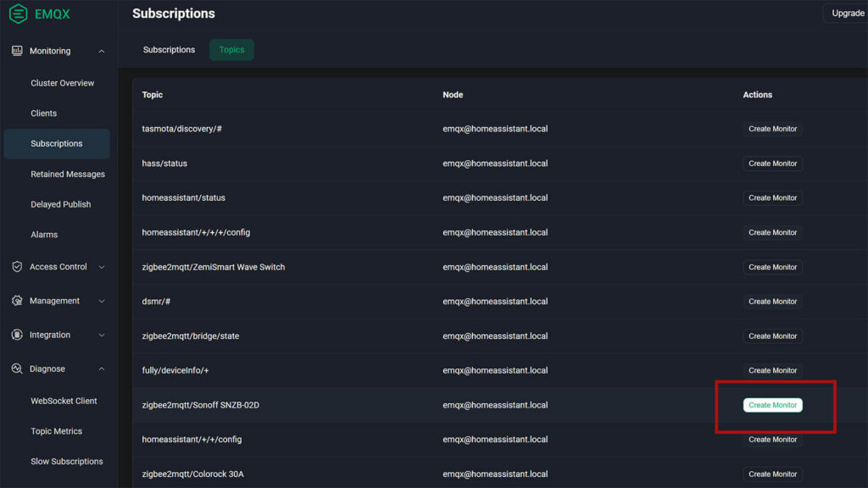Image resolution: width=868 pixels, height=488 pixels.
Task: Click the Management gear icon
Action: click(x=17, y=301)
